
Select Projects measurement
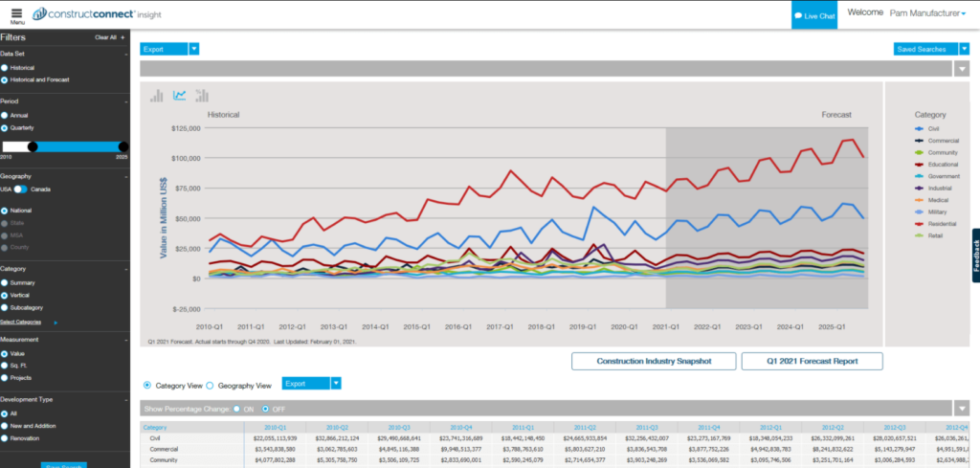[x=5, y=377]
